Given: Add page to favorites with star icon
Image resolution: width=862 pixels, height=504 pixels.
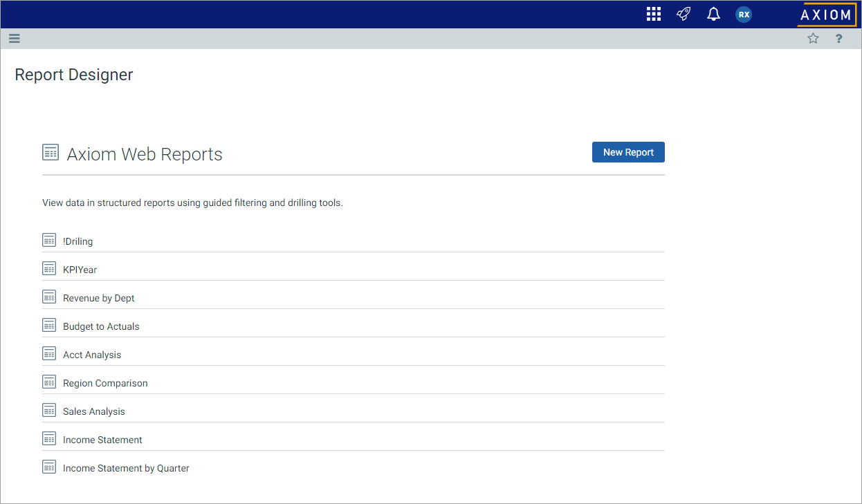Looking at the screenshot, I should (813, 39).
